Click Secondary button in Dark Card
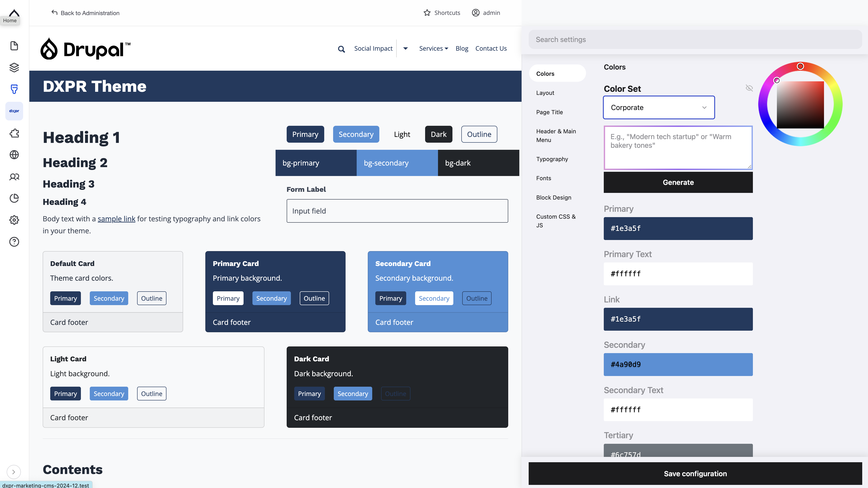The width and height of the screenshot is (868, 488). pyautogui.click(x=352, y=394)
